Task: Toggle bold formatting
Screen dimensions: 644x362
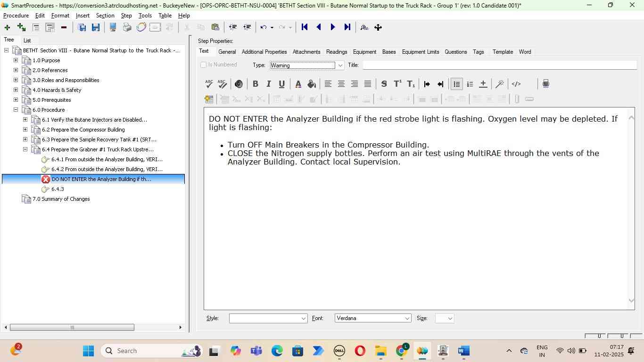Action: coord(256,84)
